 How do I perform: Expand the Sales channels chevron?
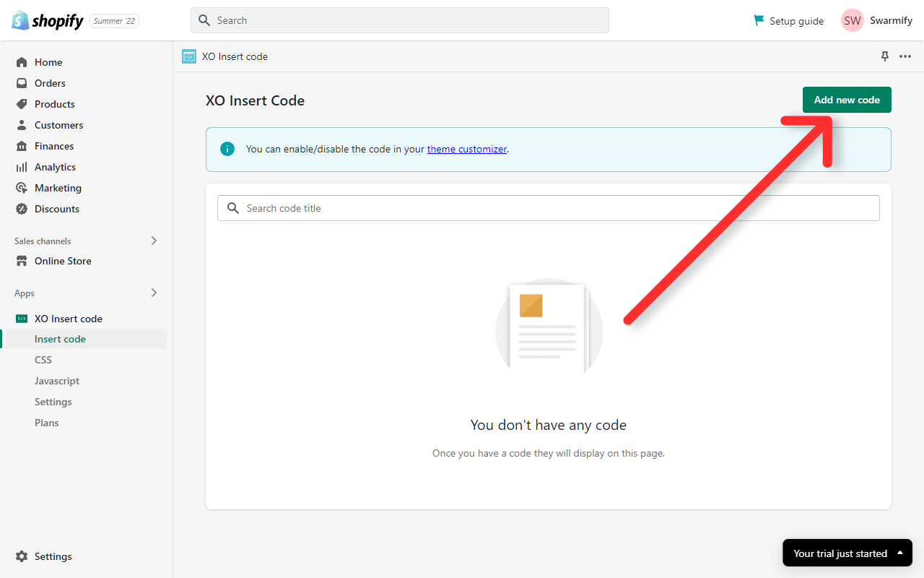click(154, 241)
